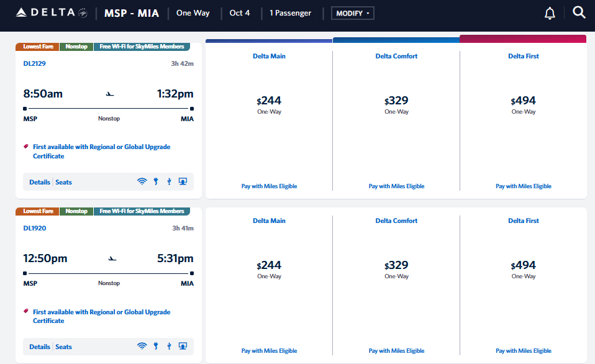This screenshot has width=595, height=364.
Task: Click Pay with Miles under DL1920 Comfort
Action: (x=396, y=351)
